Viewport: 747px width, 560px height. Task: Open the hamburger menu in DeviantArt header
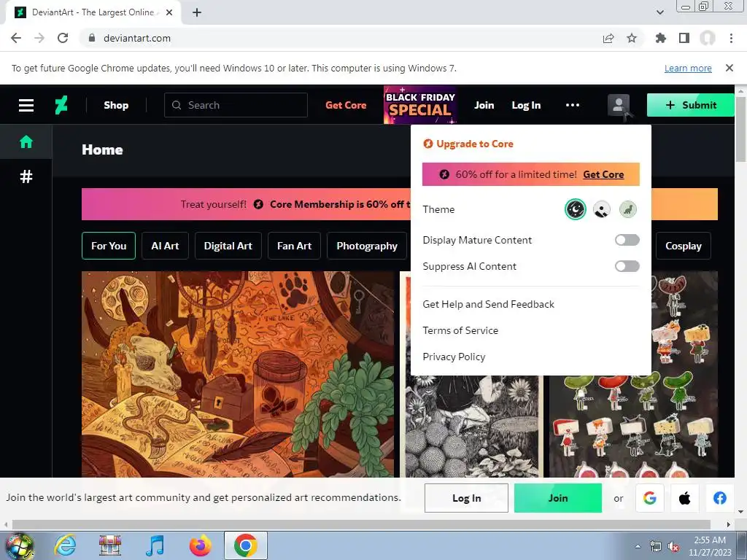[26, 105]
